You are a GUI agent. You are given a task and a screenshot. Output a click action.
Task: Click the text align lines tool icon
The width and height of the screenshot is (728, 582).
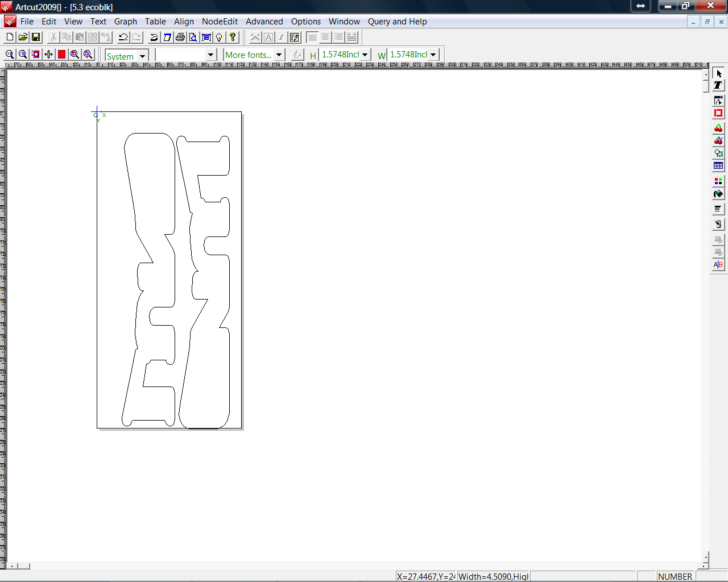pos(718,209)
